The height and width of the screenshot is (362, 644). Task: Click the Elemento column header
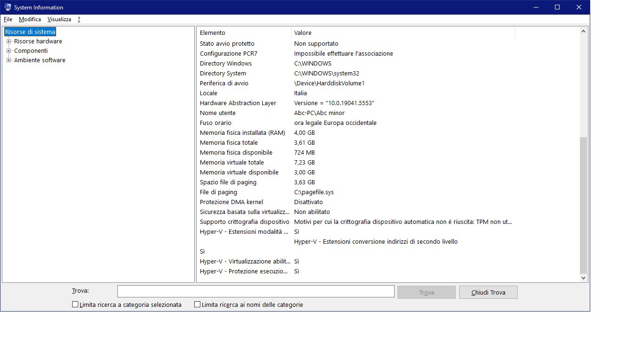click(x=244, y=33)
